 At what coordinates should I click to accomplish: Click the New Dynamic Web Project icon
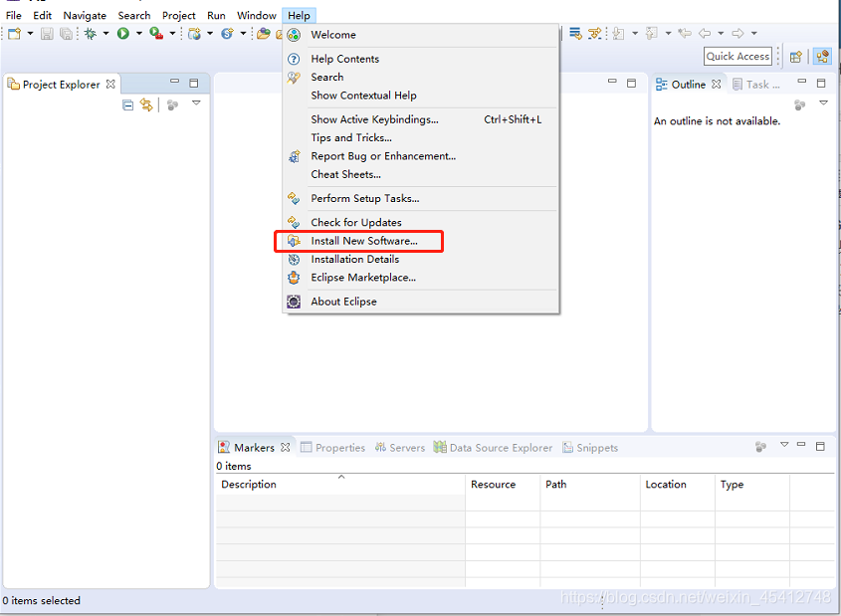(194, 34)
